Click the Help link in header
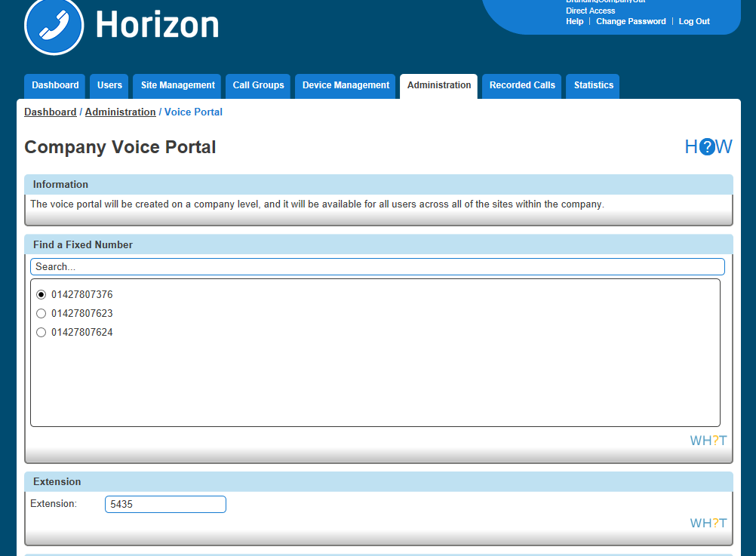The height and width of the screenshot is (556, 756). 574,21
